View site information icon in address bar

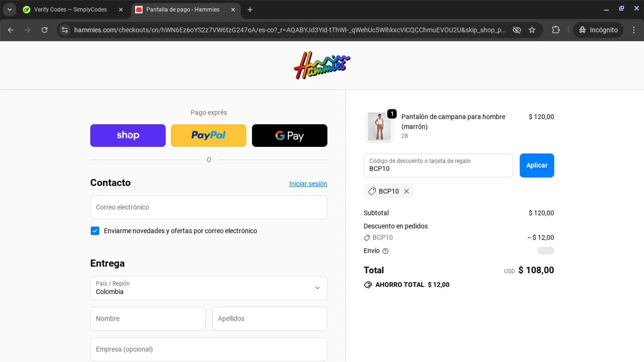[x=65, y=30]
